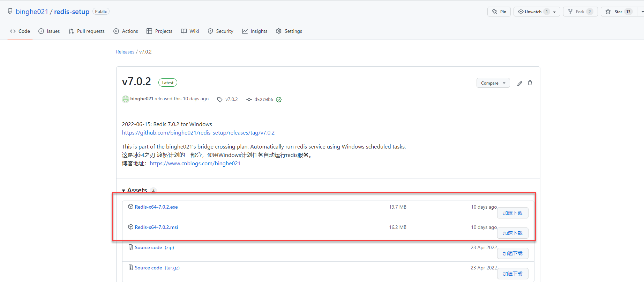Download Redis-x64-7.0.2.msi
644x282 pixels.
pyautogui.click(x=156, y=227)
